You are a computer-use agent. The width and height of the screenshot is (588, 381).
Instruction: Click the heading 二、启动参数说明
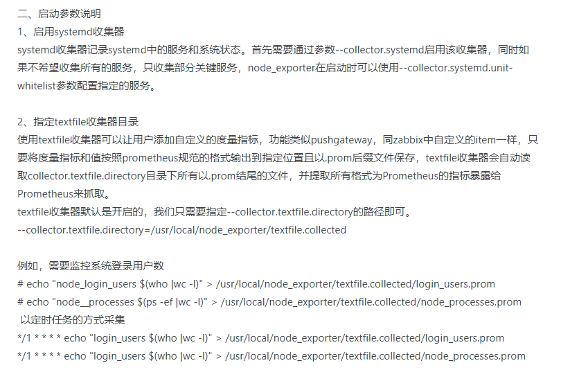[60, 14]
